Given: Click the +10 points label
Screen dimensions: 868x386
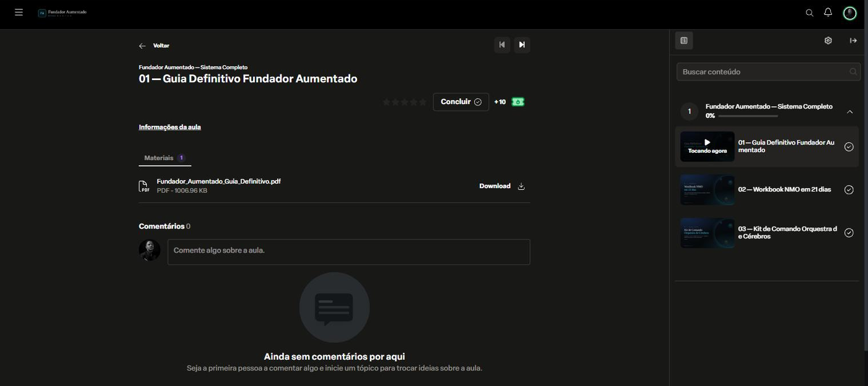Looking at the screenshot, I should click(500, 102).
